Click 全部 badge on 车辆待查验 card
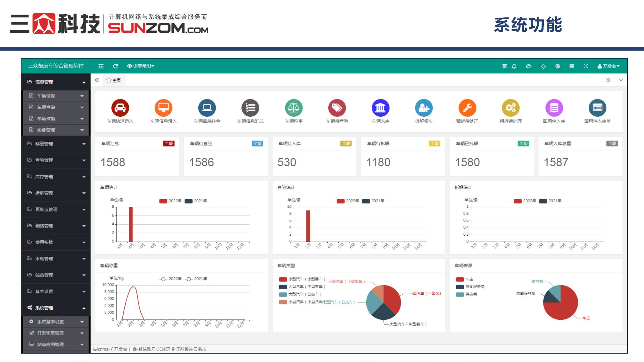644x362 pixels. point(258,143)
